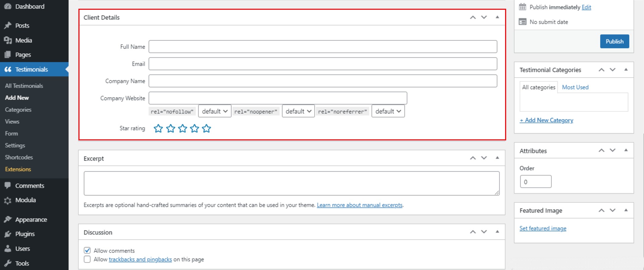Click the Testimonials quote icon

[x=8, y=70]
